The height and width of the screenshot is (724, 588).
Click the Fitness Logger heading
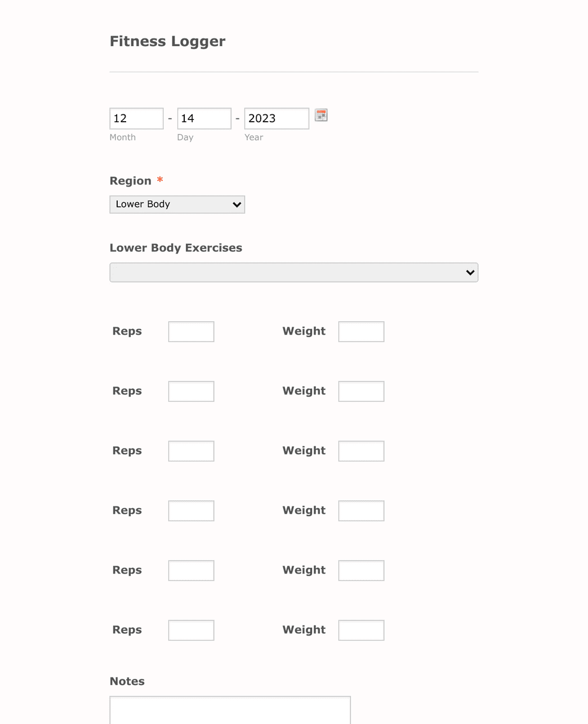(x=167, y=41)
